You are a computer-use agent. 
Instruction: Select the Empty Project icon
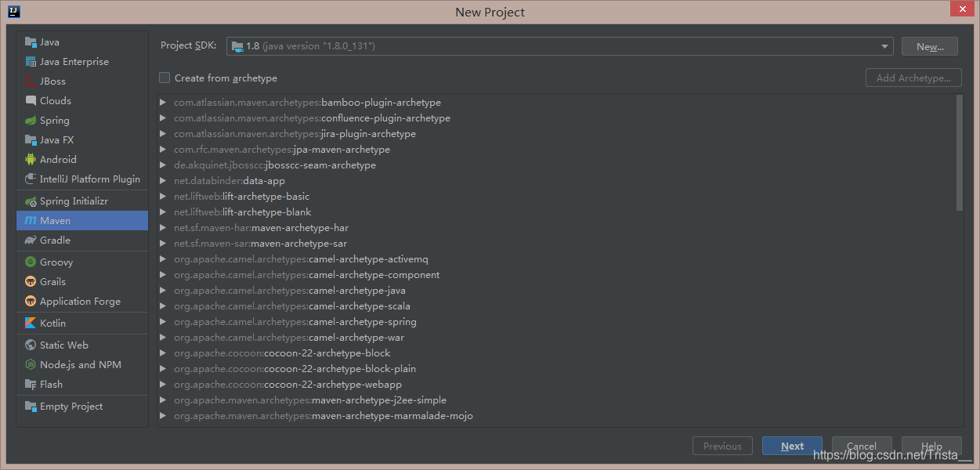point(31,407)
